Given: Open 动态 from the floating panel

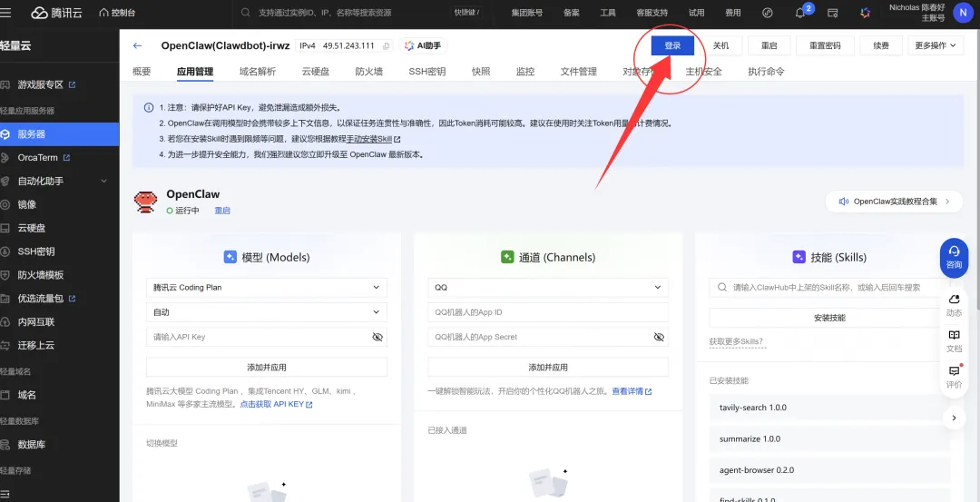Looking at the screenshot, I should pyautogui.click(x=954, y=306).
